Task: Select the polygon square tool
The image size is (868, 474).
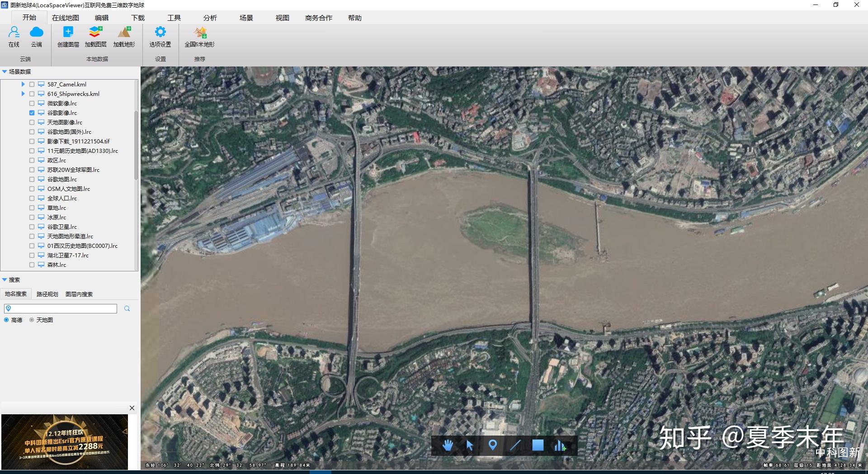Action: coord(538,446)
